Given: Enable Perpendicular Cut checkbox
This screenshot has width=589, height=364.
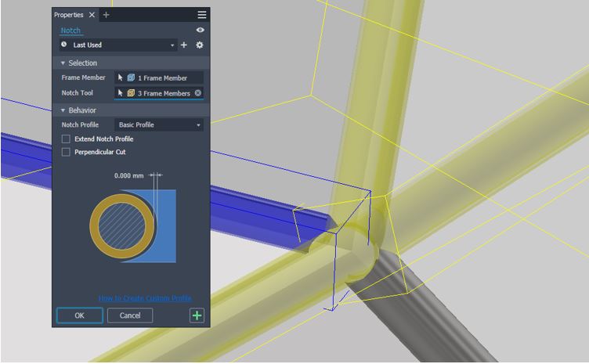Looking at the screenshot, I should [x=66, y=152].
